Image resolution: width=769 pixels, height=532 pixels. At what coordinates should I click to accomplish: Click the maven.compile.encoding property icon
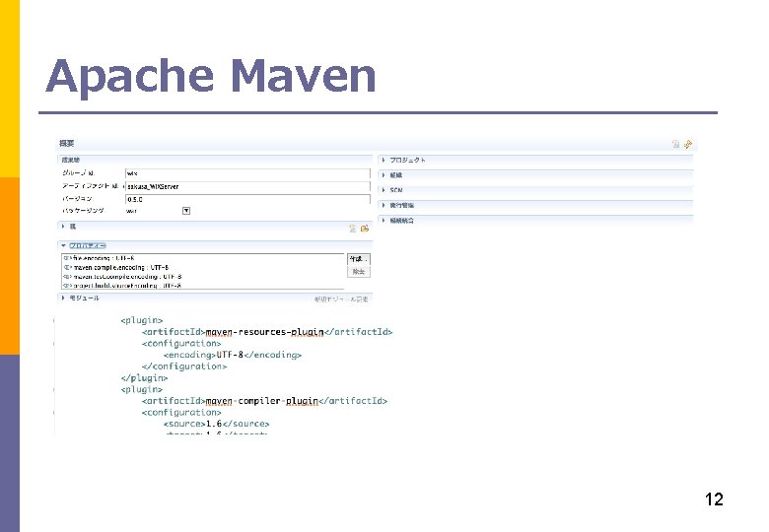[68, 267]
